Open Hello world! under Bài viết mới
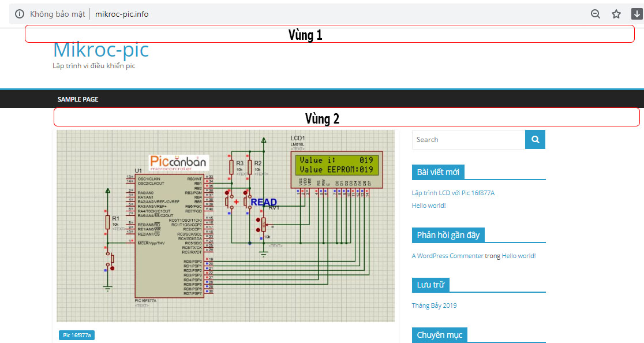This screenshot has width=644, height=343. (x=429, y=206)
